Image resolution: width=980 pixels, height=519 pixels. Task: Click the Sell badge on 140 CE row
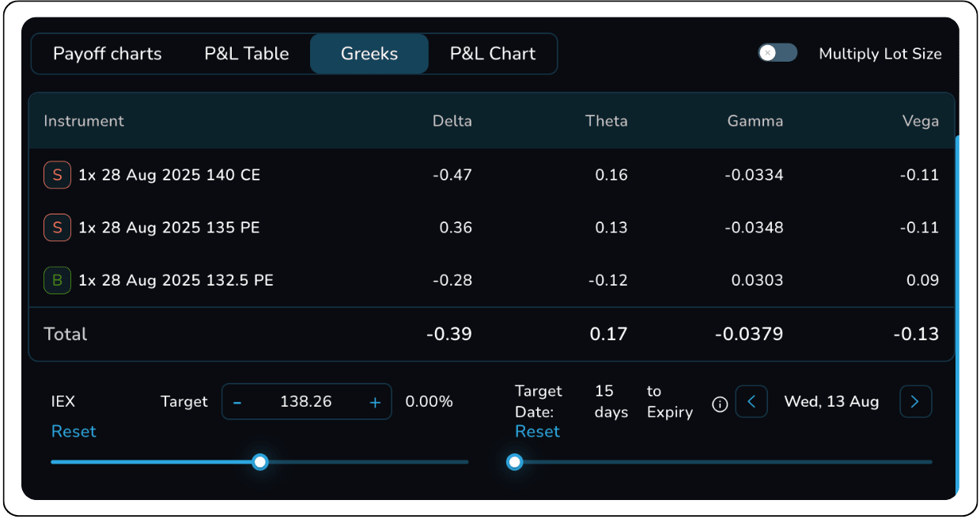[x=57, y=175]
